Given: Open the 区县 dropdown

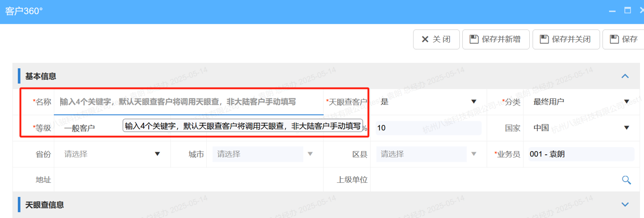Looking at the screenshot, I should click(x=428, y=154).
